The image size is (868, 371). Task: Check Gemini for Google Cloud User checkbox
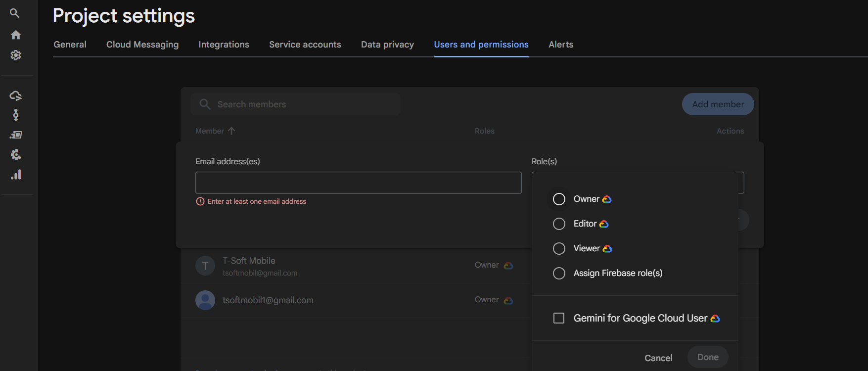559,318
